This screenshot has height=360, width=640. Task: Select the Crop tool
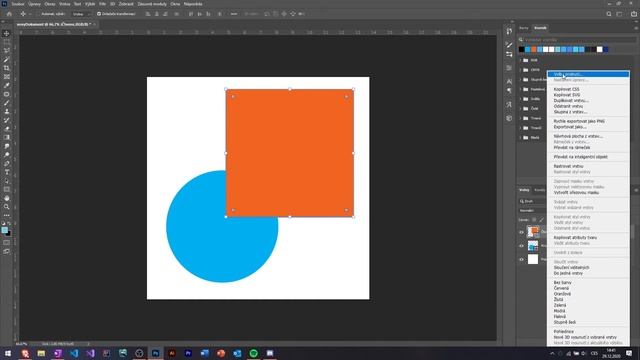(7, 68)
